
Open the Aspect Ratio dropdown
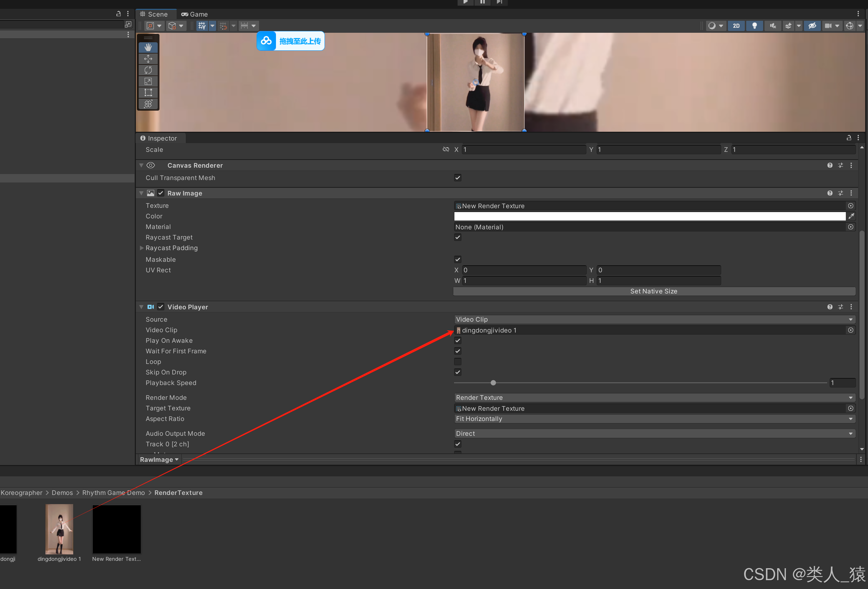tap(654, 418)
